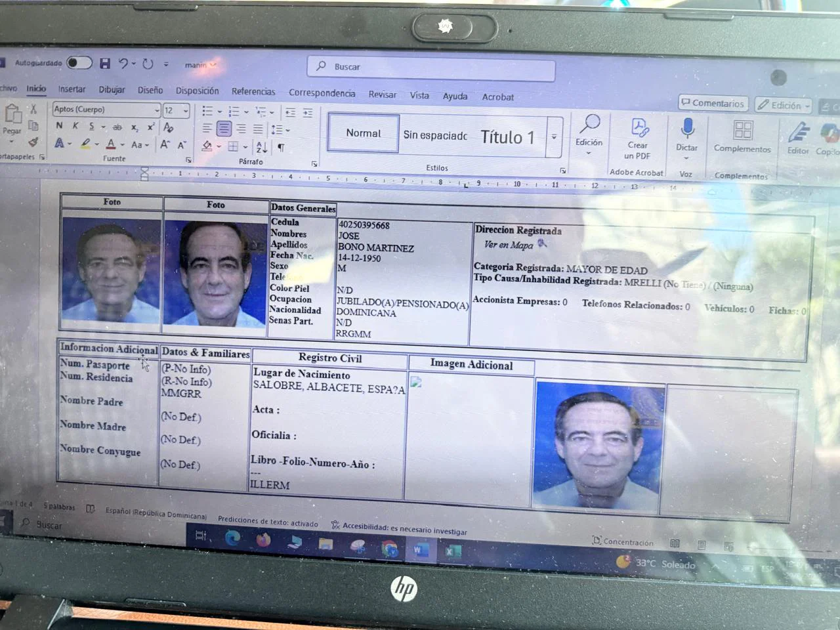This screenshot has width=840, height=630.
Task: Apply bold with the N button
Action: pyautogui.click(x=59, y=125)
